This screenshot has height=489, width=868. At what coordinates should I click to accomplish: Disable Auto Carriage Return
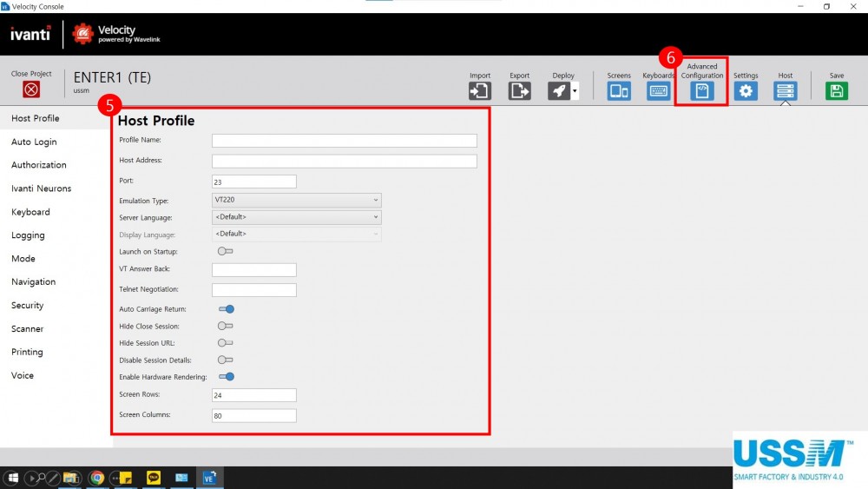coord(227,309)
